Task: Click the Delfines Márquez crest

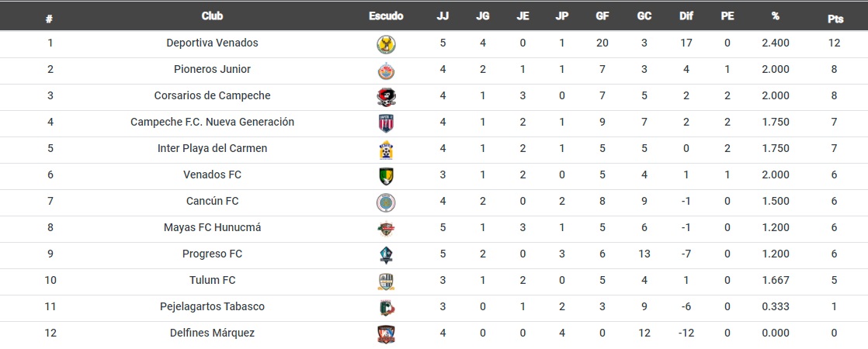Action: (x=386, y=334)
